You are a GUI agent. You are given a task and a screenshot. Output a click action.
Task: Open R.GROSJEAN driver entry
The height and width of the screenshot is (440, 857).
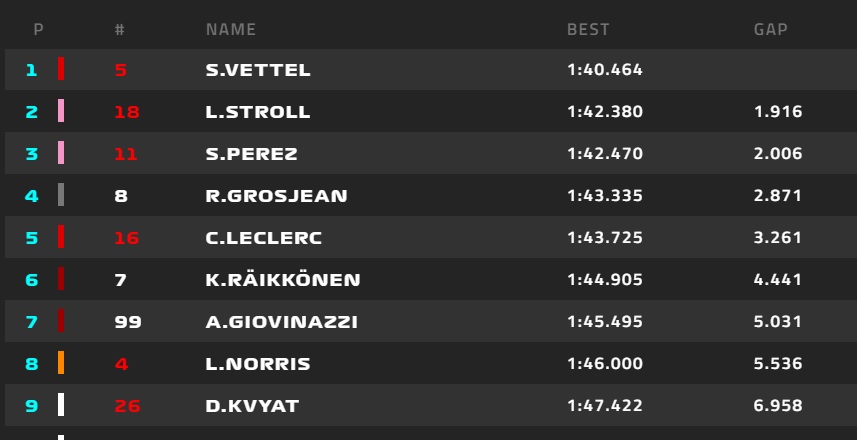coord(276,196)
